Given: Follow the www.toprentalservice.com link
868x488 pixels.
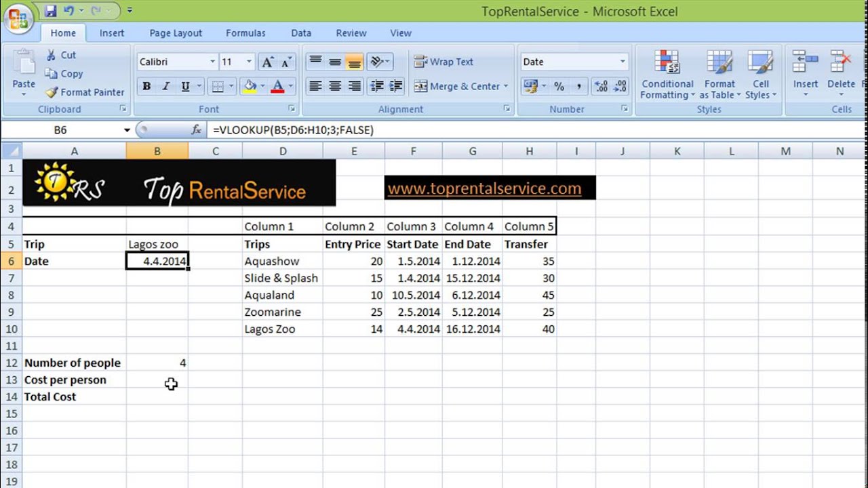Looking at the screenshot, I should [484, 188].
